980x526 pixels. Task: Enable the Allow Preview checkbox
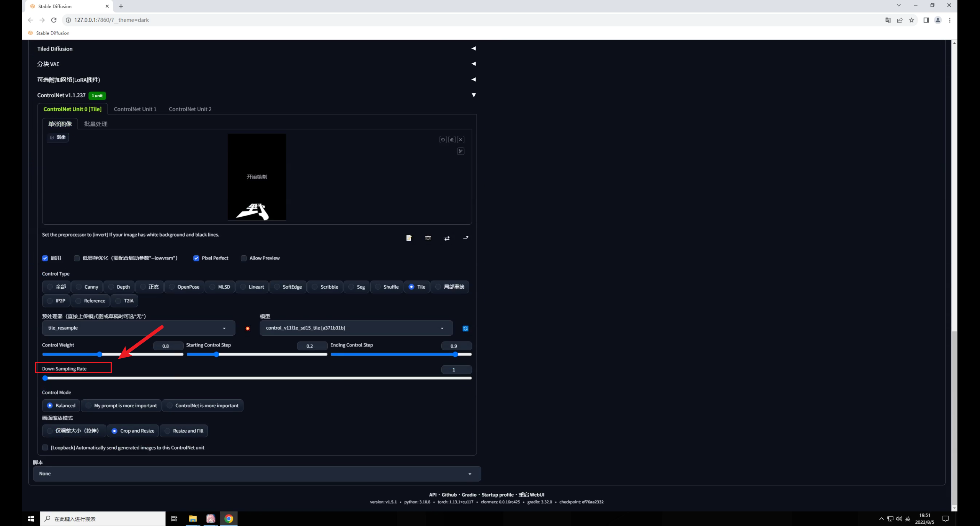coord(244,258)
